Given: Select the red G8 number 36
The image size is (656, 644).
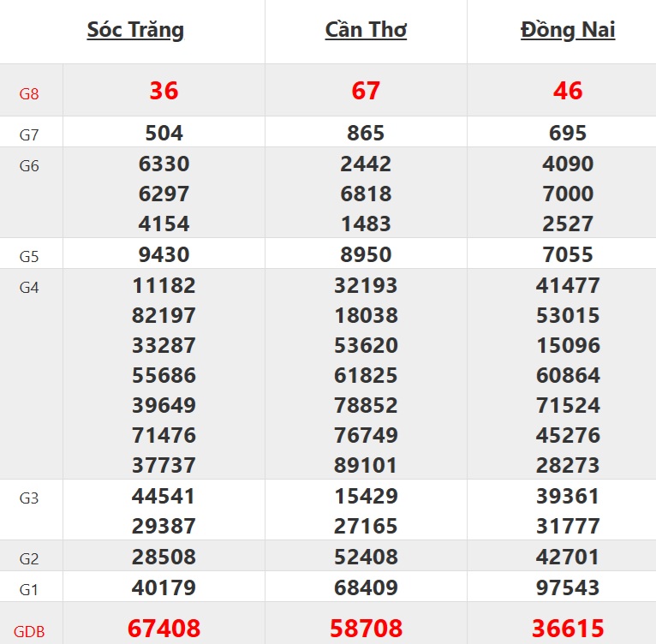Looking at the screenshot, I should (x=164, y=90).
